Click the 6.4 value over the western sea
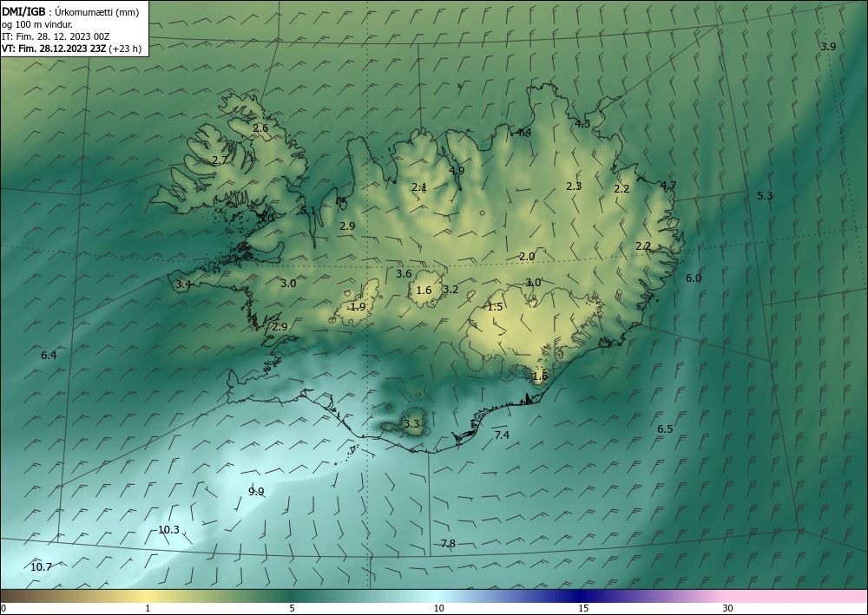 (x=49, y=355)
